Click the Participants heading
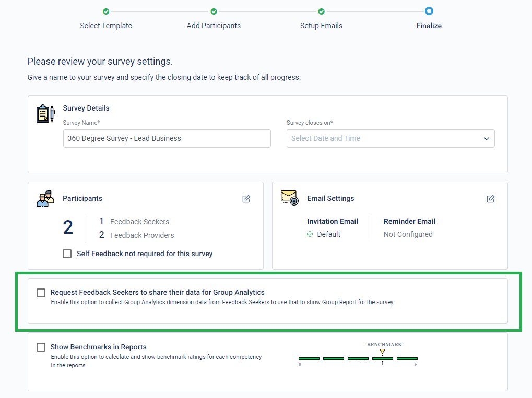This screenshot has width=532, height=398. pyautogui.click(x=82, y=198)
